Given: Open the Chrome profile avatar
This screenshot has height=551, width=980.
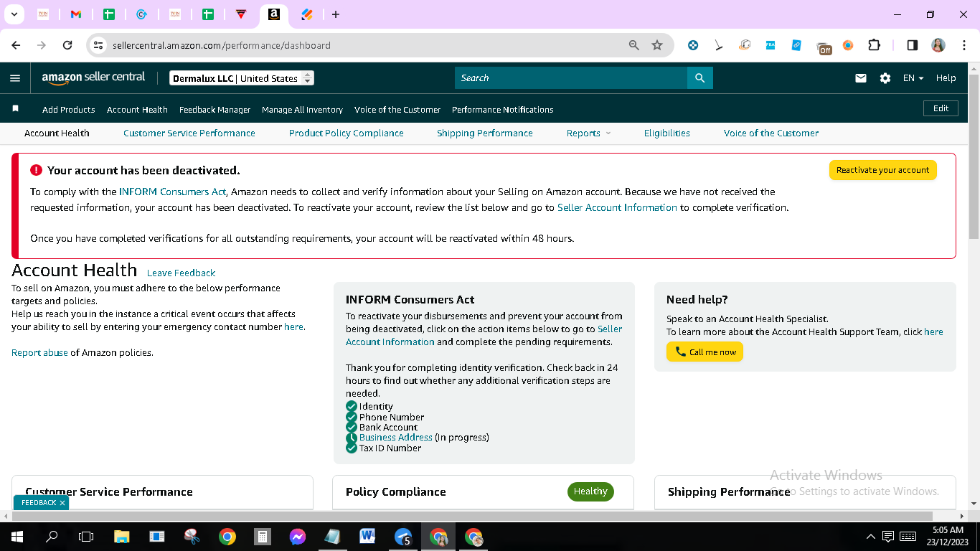Looking at the screenshot, I should pyautogui.click(x=938, y=45).
